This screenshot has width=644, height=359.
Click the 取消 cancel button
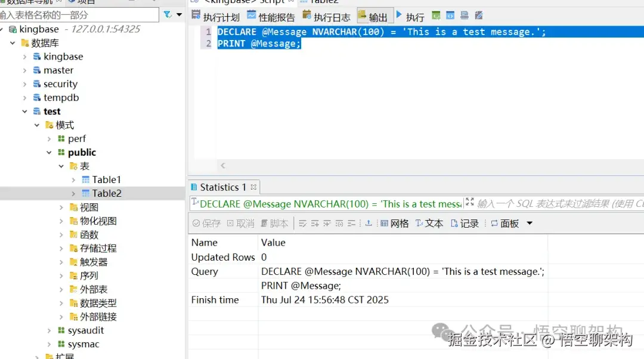(241, 224)
